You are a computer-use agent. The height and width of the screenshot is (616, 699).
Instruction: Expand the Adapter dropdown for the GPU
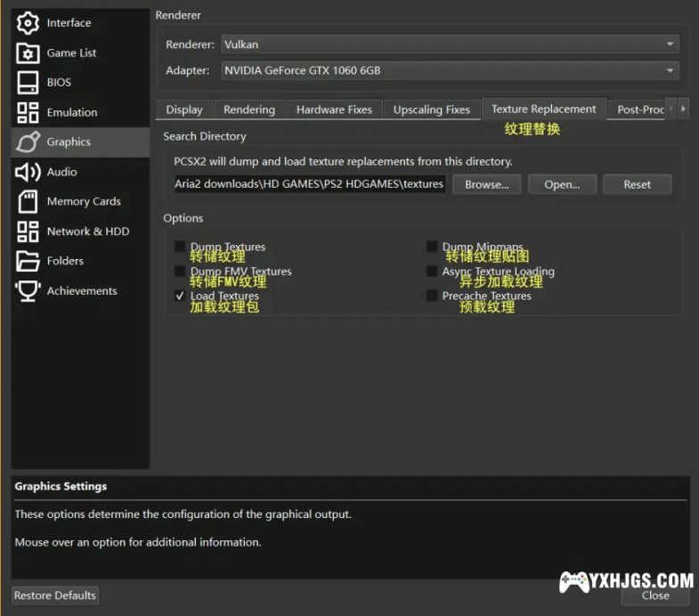449,70
